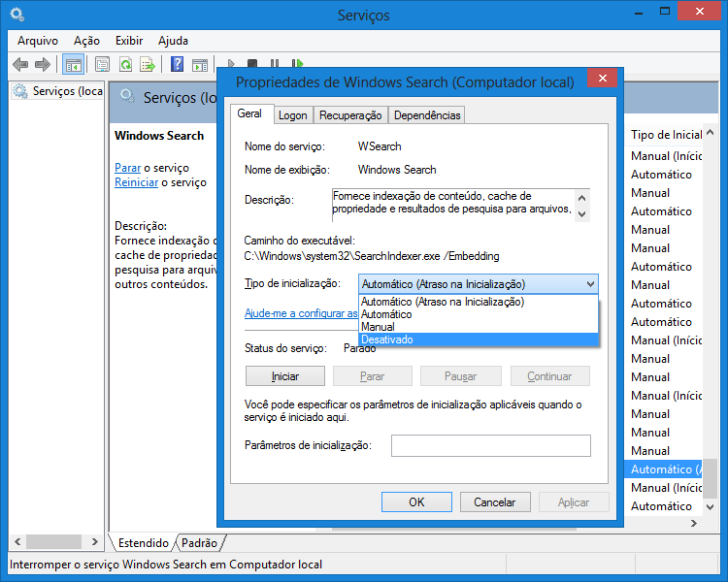Click the services list scroll-up arrow
This screenshot has height=582, width=728.
click(710, 133)
